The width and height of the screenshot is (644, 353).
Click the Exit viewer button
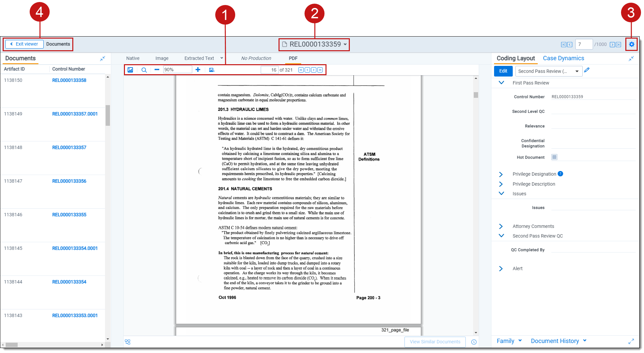[x=24, y=44]
